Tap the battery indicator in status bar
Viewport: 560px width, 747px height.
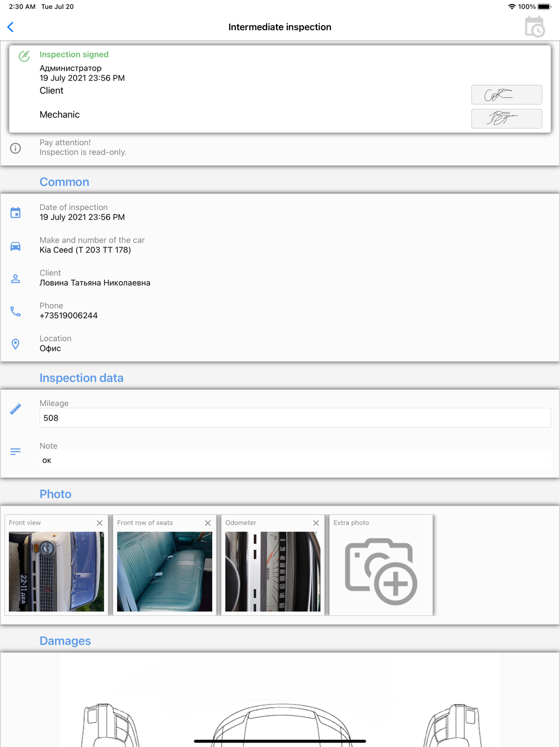click(x=544, y=7)
